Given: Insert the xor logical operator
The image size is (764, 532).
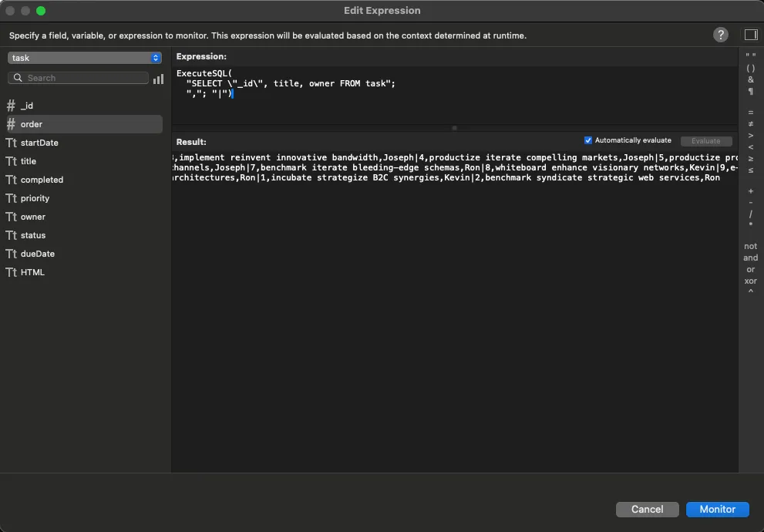Looking at the screenshot, I should (x=750, y=281).
